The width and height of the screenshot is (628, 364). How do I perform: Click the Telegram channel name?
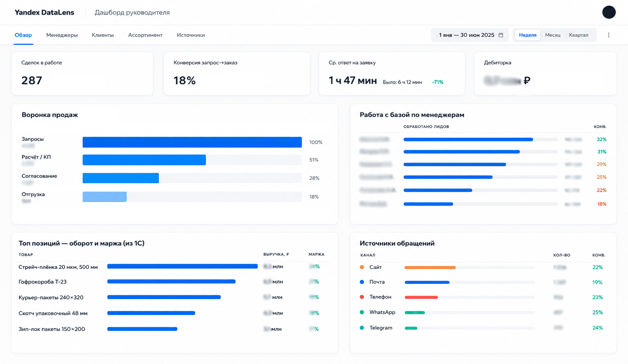(x=381, y=328)
